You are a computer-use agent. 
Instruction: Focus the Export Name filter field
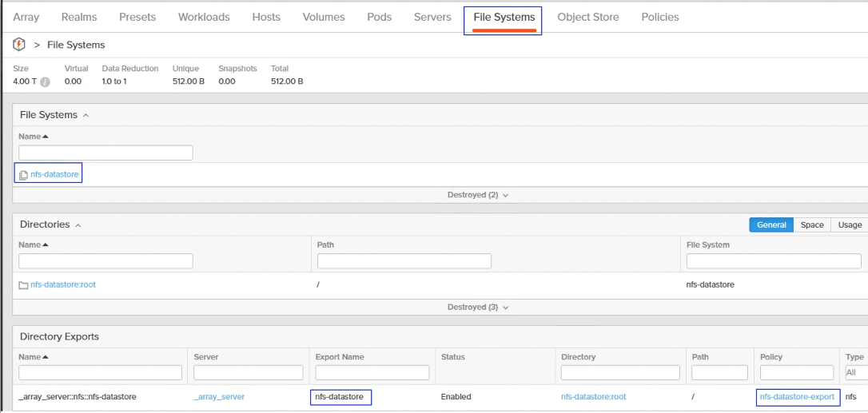coord(372,372)
